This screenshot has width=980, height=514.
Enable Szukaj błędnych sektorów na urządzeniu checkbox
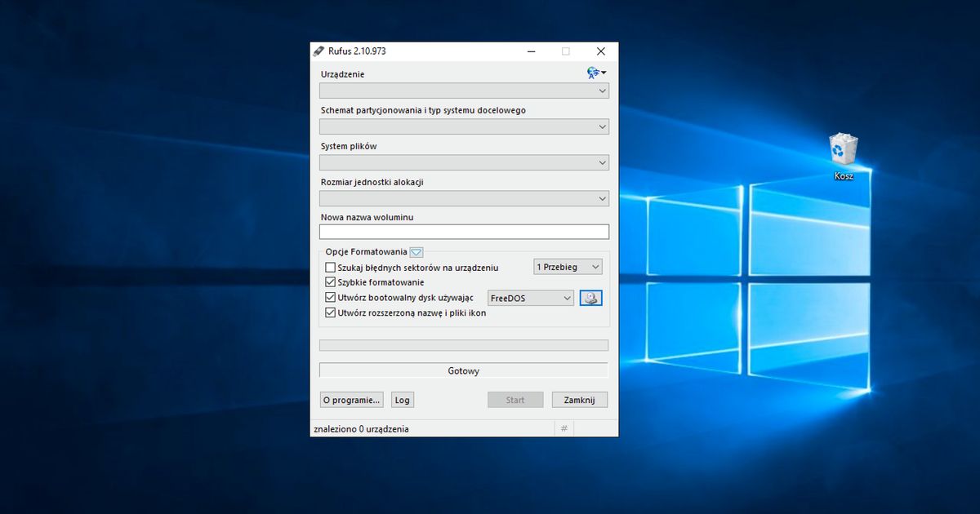tap(331, 268)
